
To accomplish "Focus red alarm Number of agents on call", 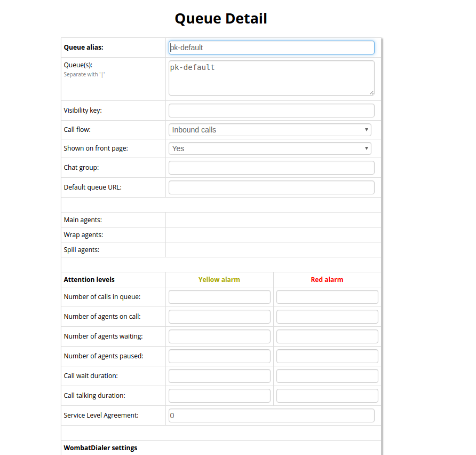I will pos(327,317).
